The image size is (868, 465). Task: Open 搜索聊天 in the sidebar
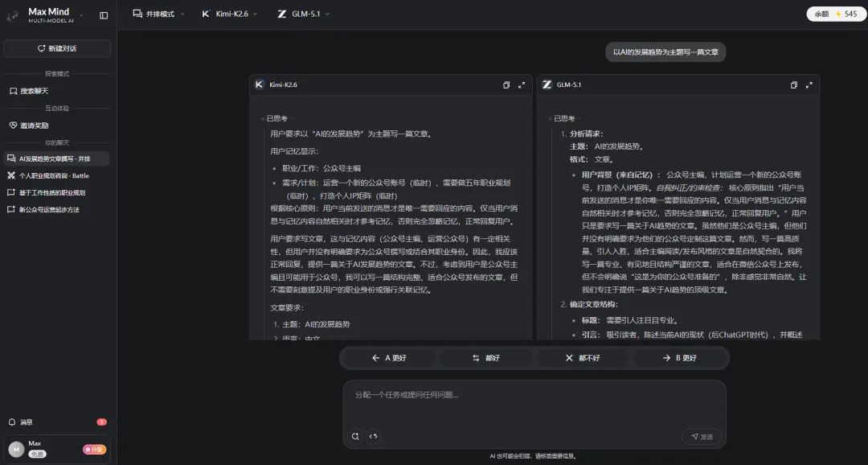pyautogui.click(x=57, y=91)
